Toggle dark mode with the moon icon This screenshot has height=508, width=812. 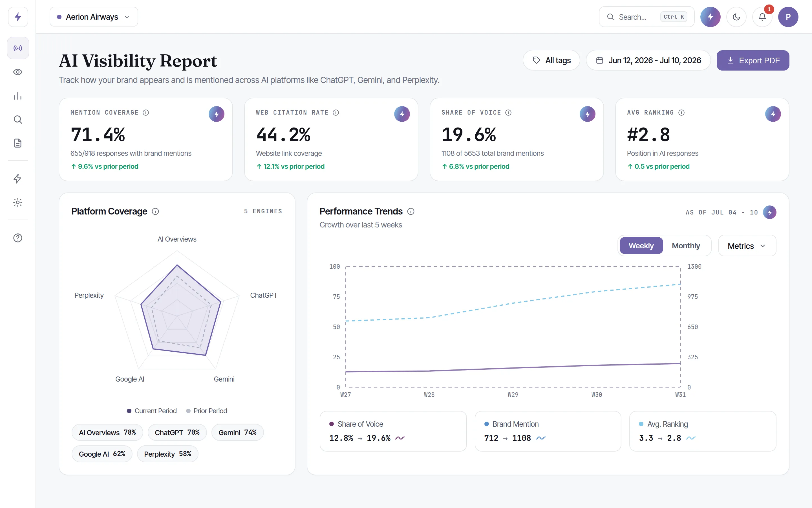[x=736, y=17]
